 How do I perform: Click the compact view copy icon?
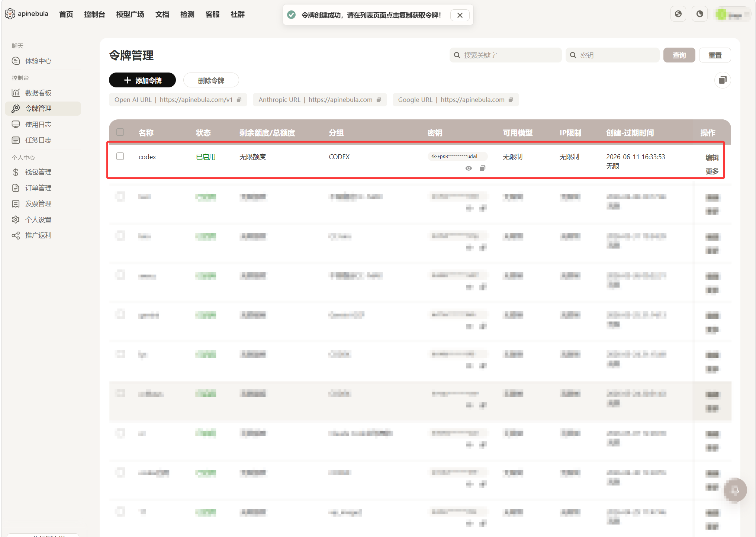[723, 80]
